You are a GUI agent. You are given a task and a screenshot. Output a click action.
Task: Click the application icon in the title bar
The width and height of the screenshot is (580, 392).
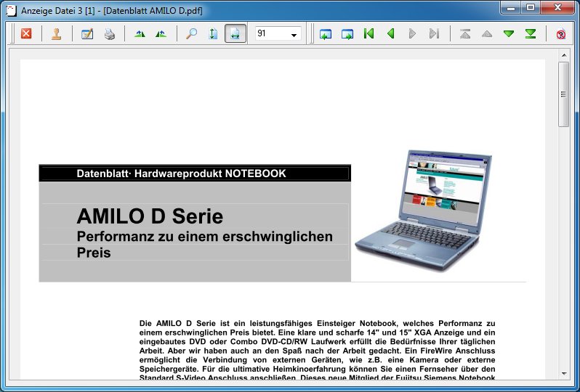pos(11,11)
